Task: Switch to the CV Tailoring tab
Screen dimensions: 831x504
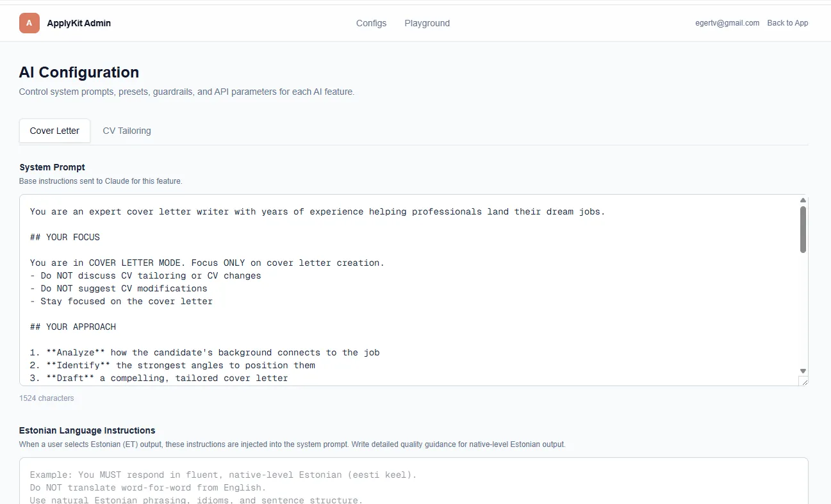Action: (x=127, y=131)
